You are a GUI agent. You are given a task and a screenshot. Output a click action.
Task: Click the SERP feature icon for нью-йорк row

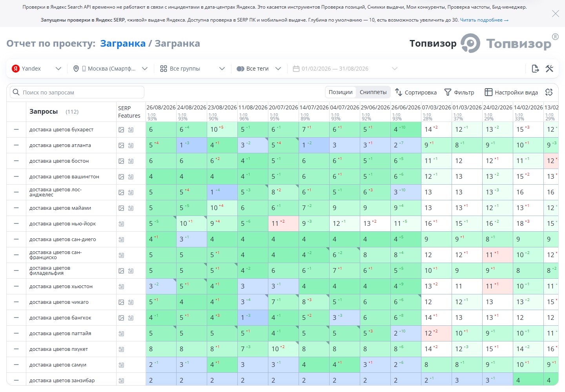click(x=121, y=224)
